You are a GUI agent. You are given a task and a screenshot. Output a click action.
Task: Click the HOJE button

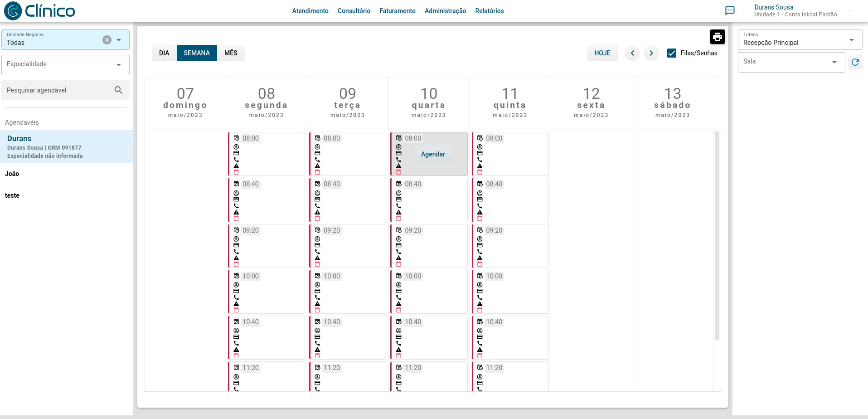pyautogui.click(x=602, y=53)
